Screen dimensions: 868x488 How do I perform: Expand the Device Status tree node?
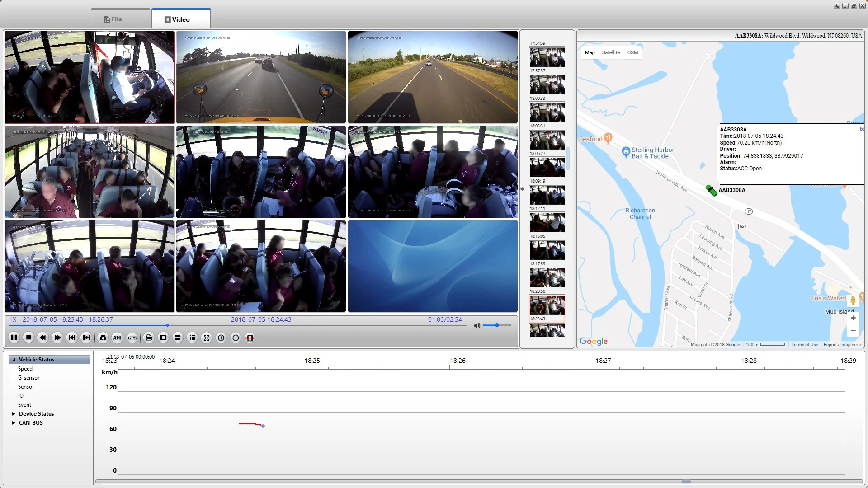coord(14,414)
